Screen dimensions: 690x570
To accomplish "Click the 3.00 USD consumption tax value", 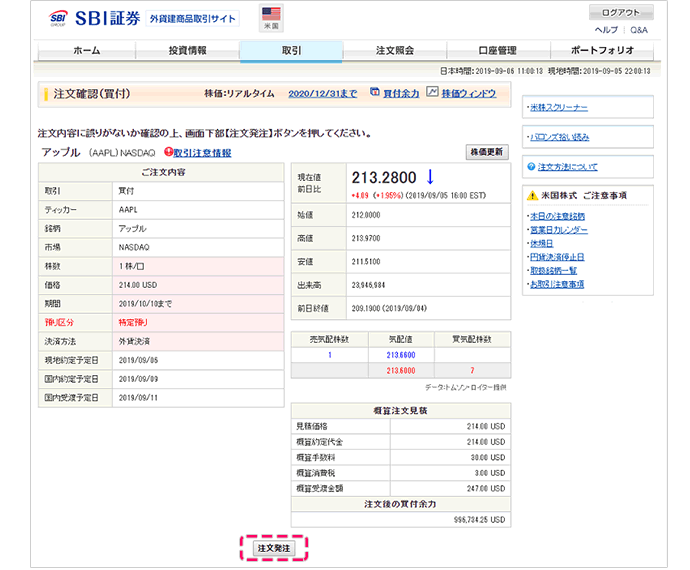I will [x=489, y=473].
